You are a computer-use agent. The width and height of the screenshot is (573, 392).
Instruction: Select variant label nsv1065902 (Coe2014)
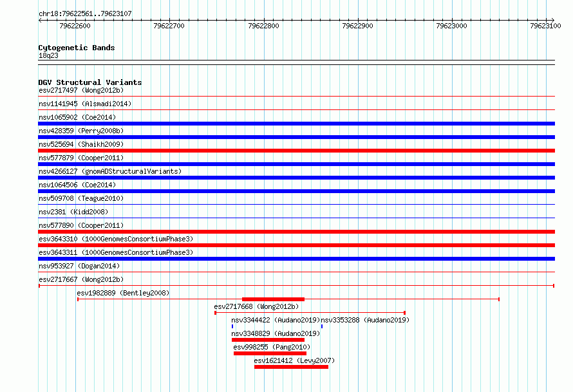[77, 117]
